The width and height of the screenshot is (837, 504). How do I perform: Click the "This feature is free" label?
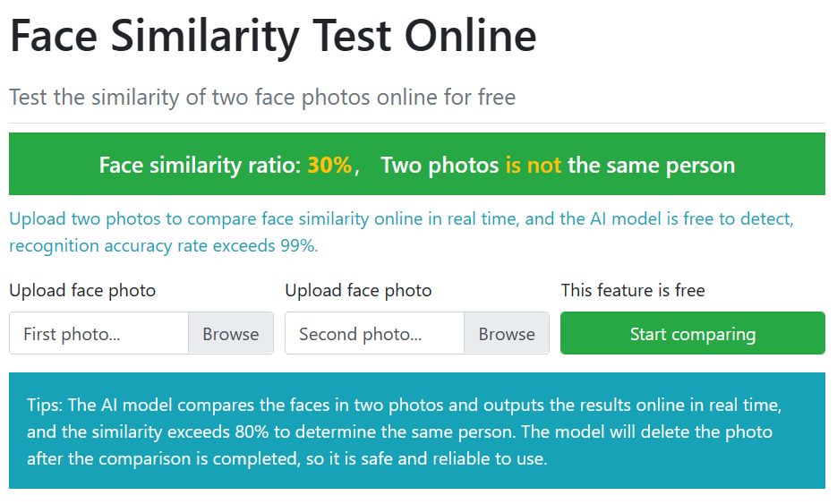[x=633, y=290]
